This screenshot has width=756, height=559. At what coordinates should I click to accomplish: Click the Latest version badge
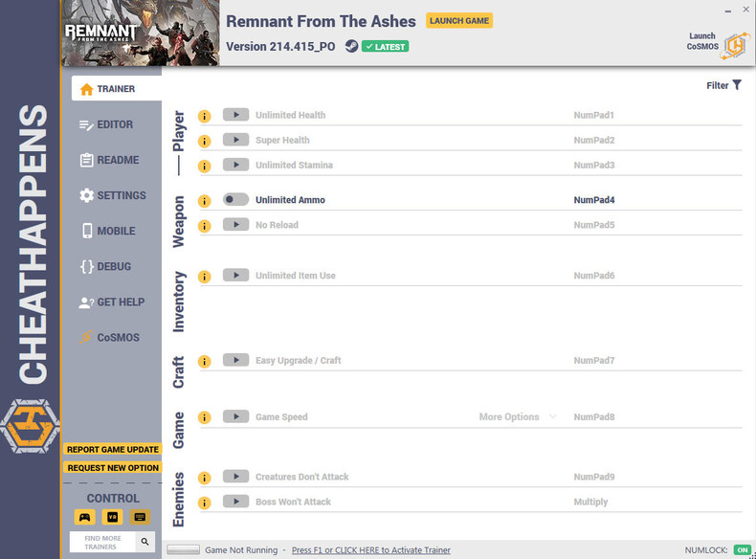[386, 46]
